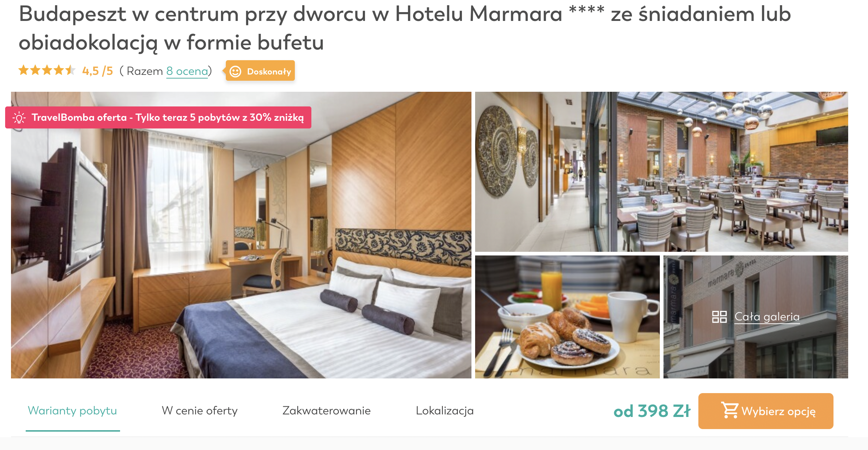Click the gallery grid icon beside Cała galeria

click(719, 317)
